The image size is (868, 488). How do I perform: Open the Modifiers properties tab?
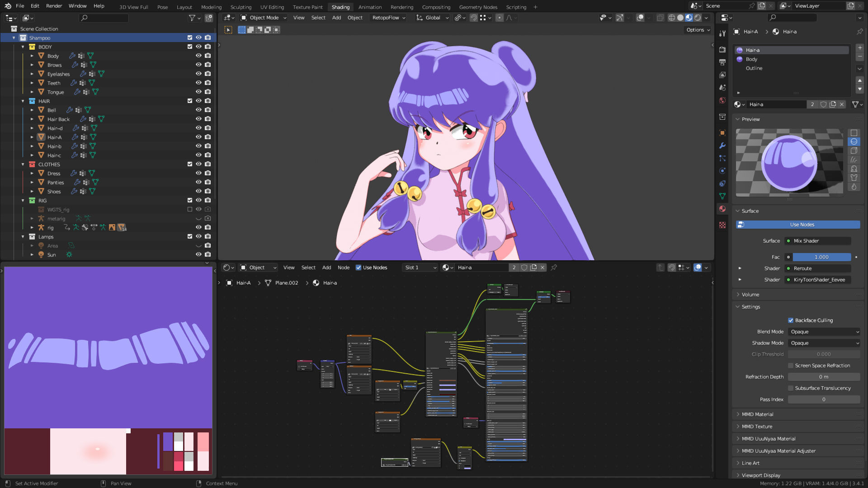click(x=722, y=145)
